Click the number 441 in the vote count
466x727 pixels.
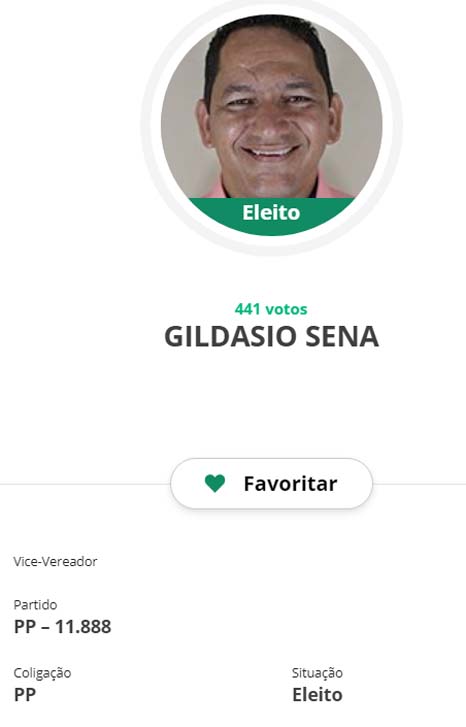coord(247,309)
